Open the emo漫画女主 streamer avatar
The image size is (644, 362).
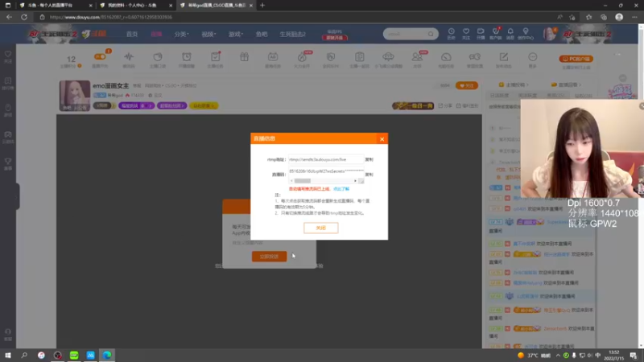pyautogui.click(x=74, y=96)
